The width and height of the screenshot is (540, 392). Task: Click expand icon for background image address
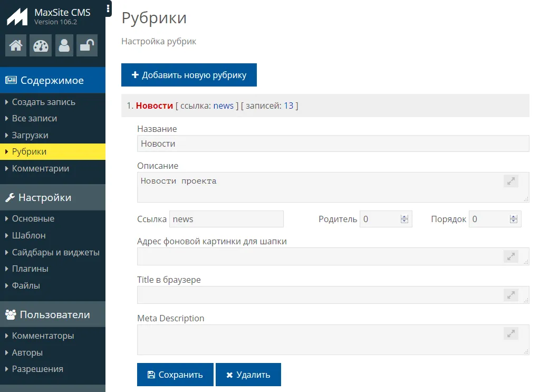point(510,256)
